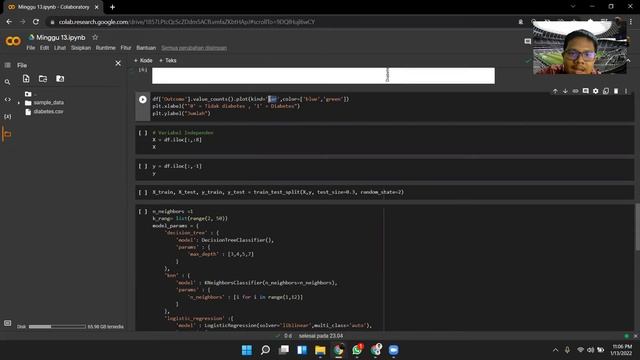Open WhatsApp from the taskbar
This screenshot has width=640, height=360.
357,350
